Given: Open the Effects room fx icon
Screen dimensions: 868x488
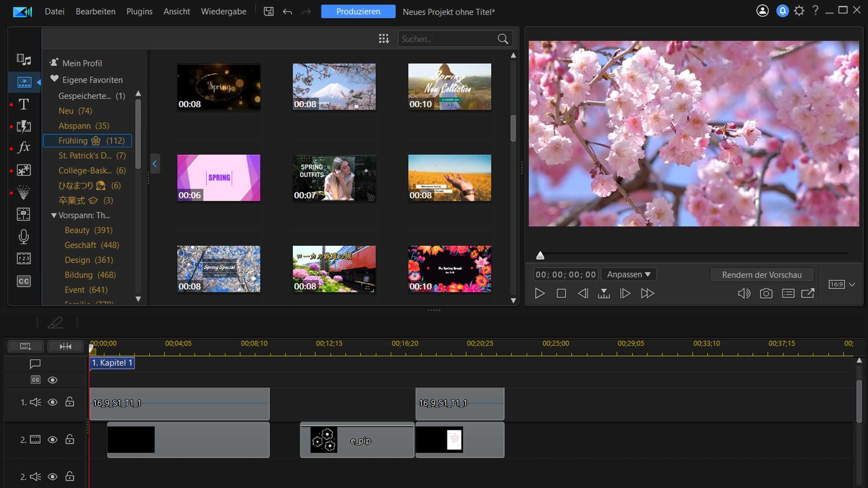Looking at the screenshot, I should point(24,147).
